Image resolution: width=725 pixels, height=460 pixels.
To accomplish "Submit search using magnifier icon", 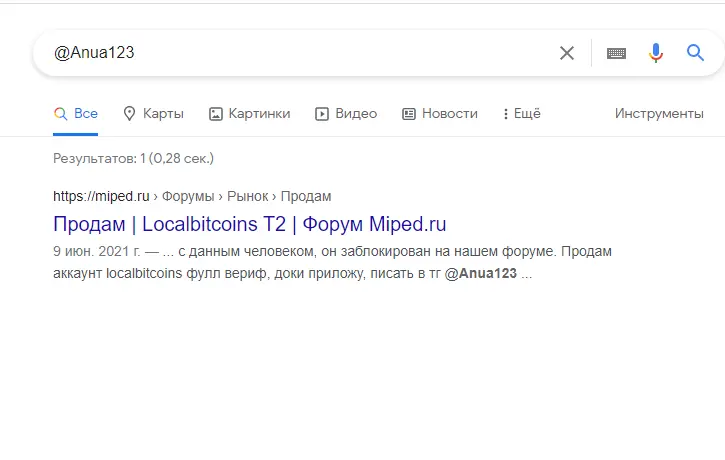I will (x=695, y=53).
